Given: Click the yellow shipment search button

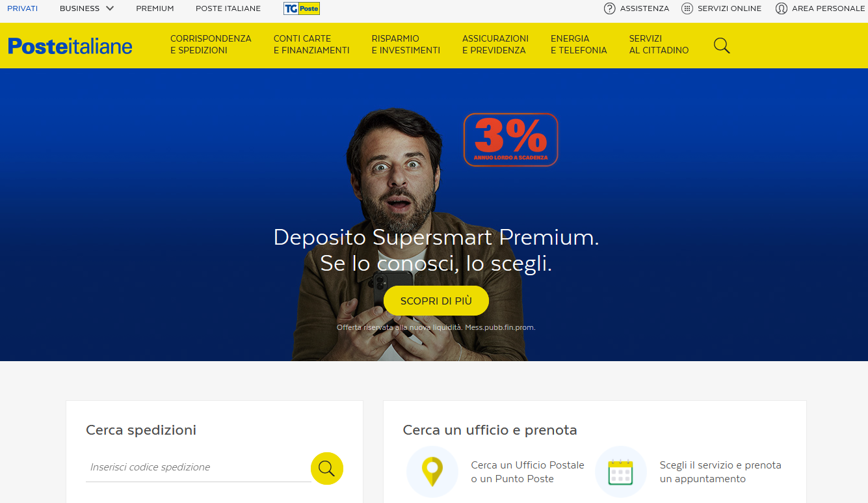Looking at the screenshot, I should [327, 468].
